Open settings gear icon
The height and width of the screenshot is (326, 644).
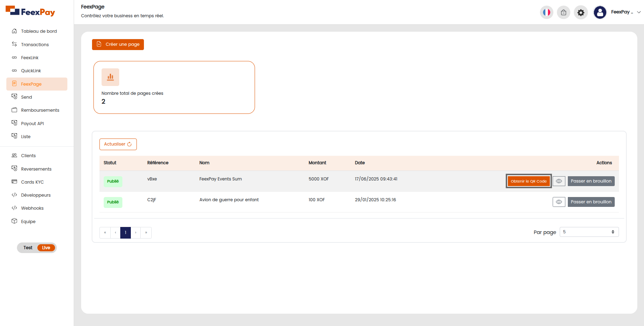coord(581,12)
